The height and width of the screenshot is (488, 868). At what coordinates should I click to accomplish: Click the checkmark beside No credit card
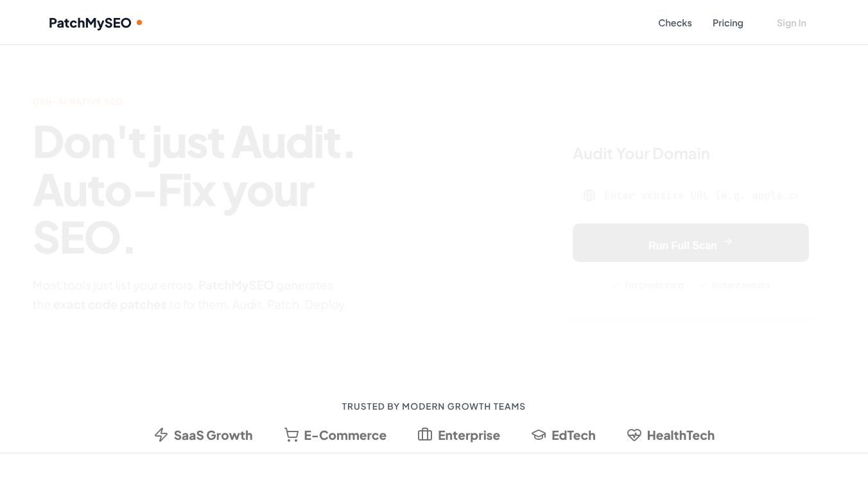[616, 284]
